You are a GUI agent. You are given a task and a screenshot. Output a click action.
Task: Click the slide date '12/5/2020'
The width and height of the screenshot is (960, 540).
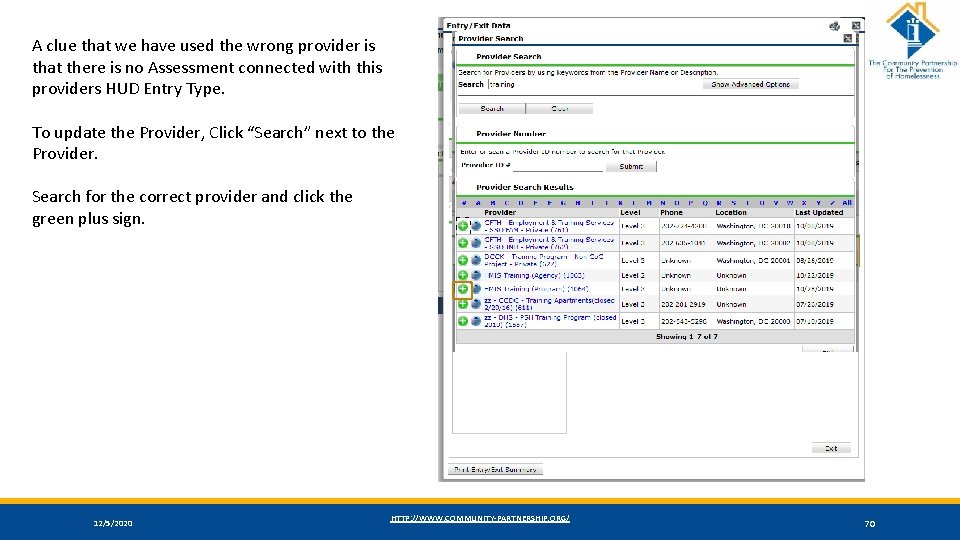click(x=113, y=523)
